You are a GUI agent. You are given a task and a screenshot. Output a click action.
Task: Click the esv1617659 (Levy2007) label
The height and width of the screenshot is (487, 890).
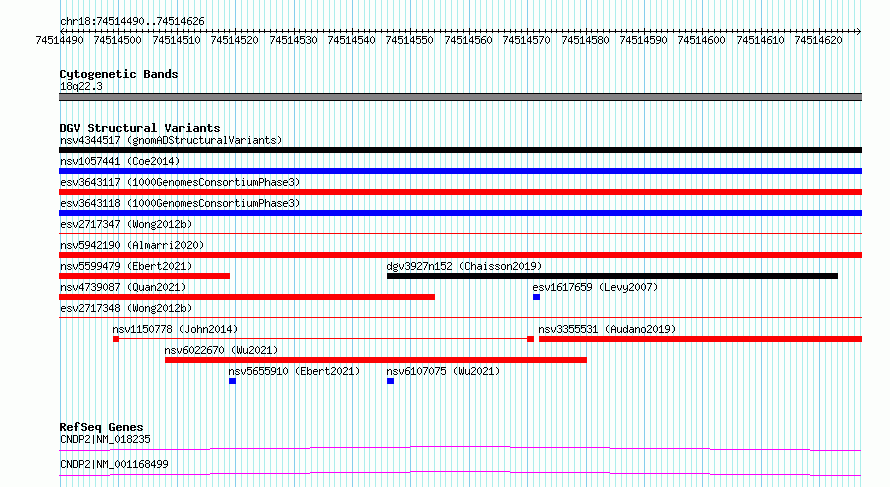pos(595,287)
